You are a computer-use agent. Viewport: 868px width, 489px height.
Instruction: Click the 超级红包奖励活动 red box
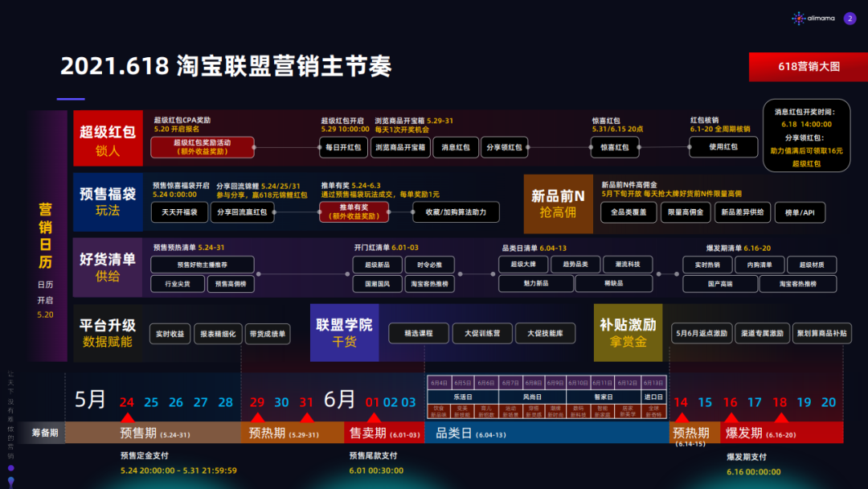coord(203,147)
